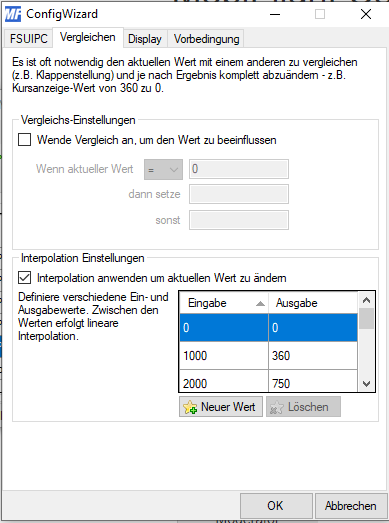Switch to the FSUIPC tab

click(29, 39)
